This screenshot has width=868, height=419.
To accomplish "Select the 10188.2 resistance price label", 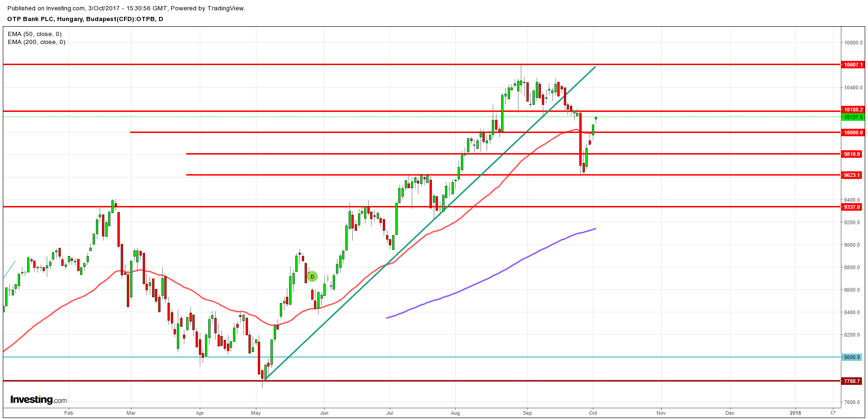I will pos(852,110).
